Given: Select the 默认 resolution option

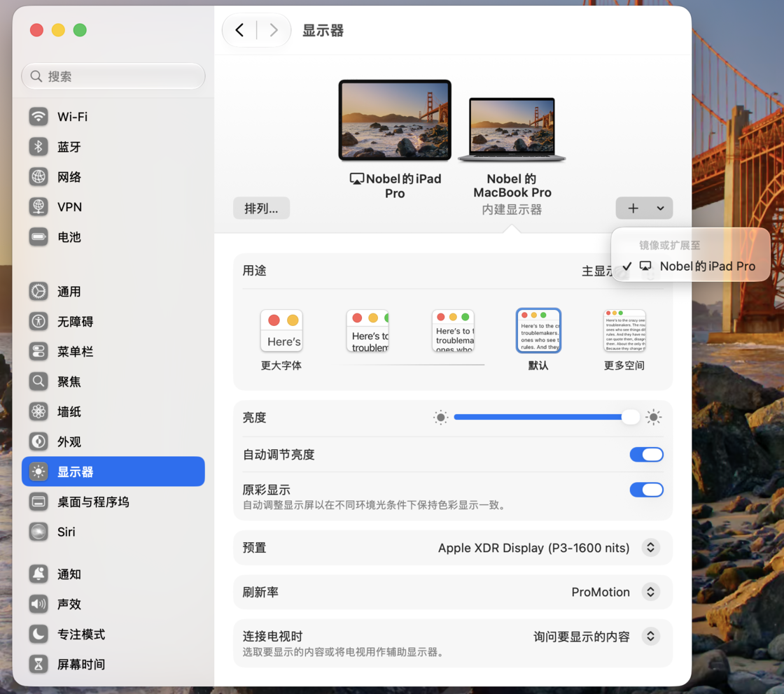Looking at the screenshot, I should (x=538, y=340).
